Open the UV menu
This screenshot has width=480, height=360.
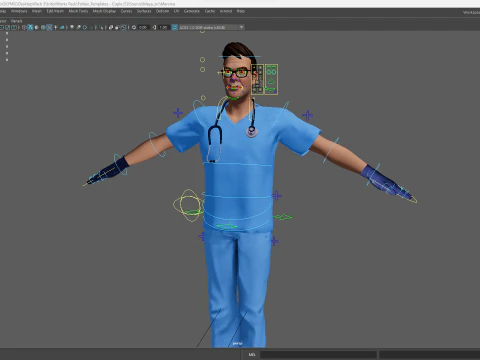176,11
